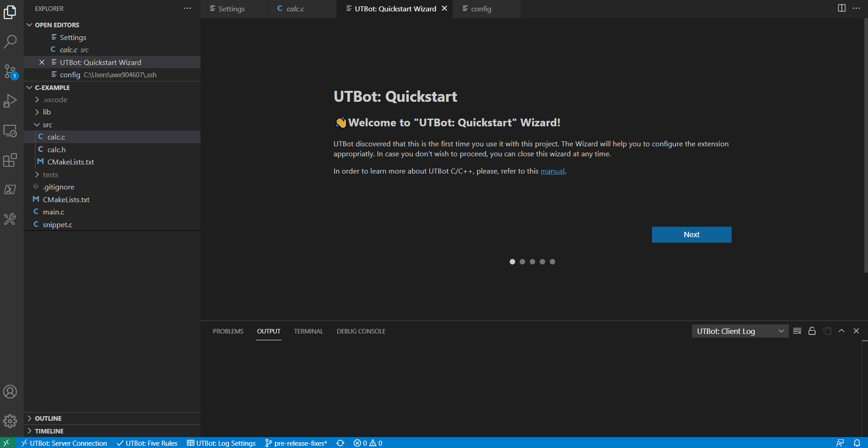The width and height of the screenshot is (868, 448).
Task: Switch to the config editor tab
Action: (487, 9)
